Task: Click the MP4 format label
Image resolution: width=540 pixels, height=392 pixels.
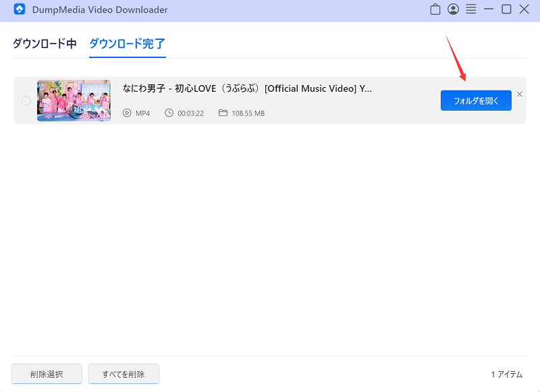Action: point(142,113)
